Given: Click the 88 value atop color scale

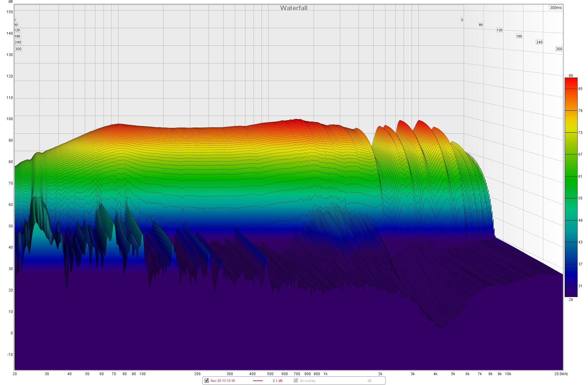Looking at the screenshot, I should tap(571, 75).
